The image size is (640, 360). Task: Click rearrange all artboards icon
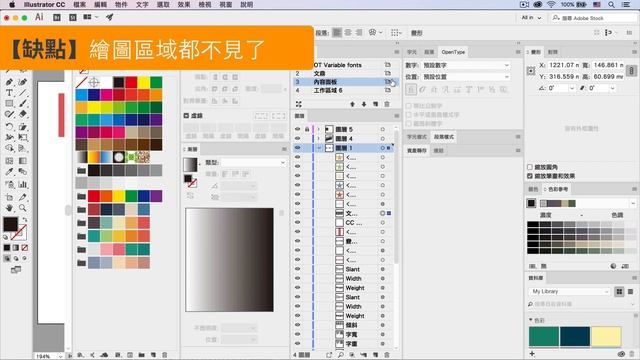pos(299,104)
